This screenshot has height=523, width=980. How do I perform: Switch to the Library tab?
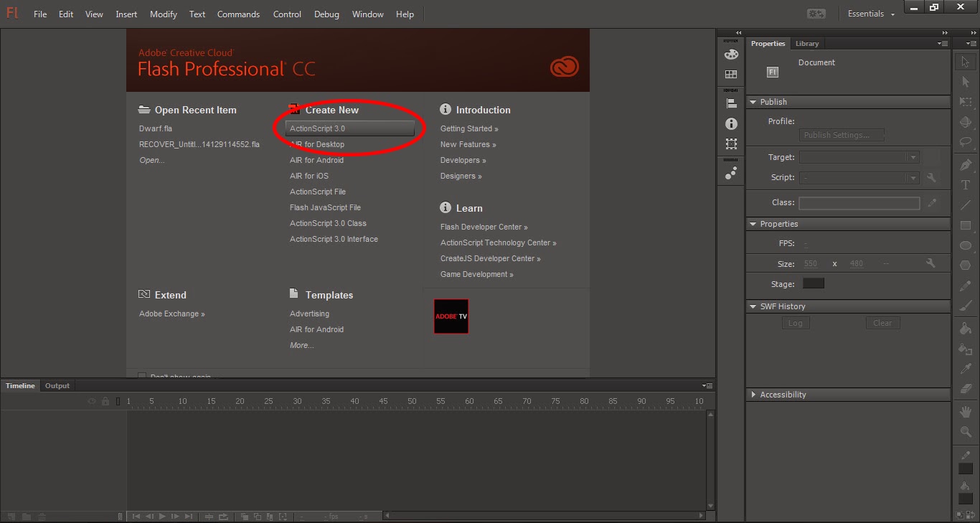[x=807, y=44]
